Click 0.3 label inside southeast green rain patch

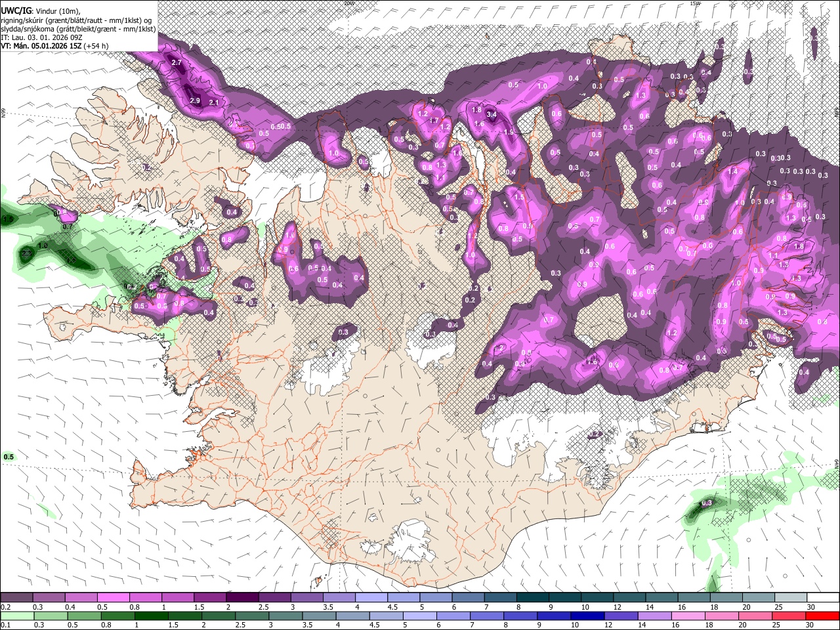point(707,503)
